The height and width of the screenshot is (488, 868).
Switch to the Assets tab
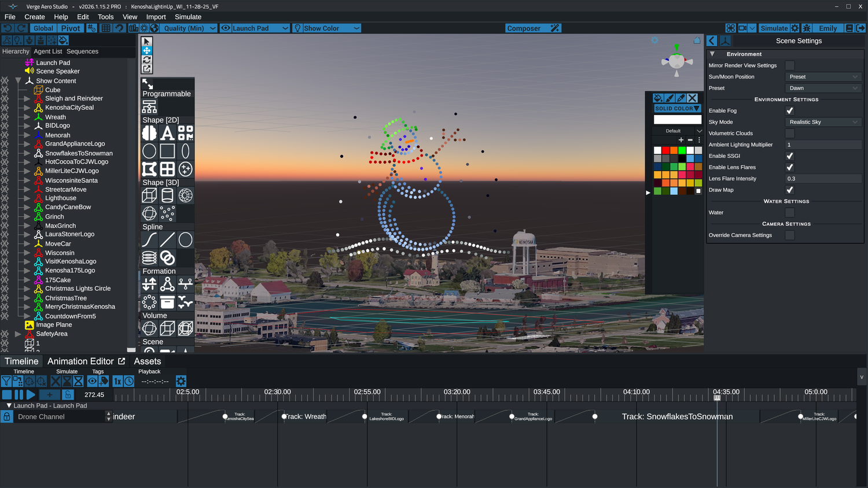[x=148, y=361]
